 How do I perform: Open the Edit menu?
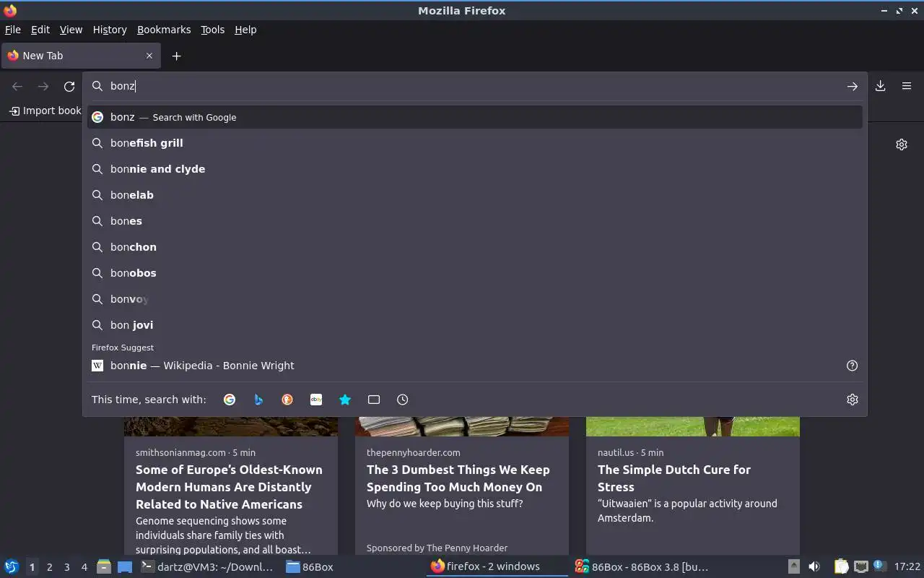pos(40,30)
